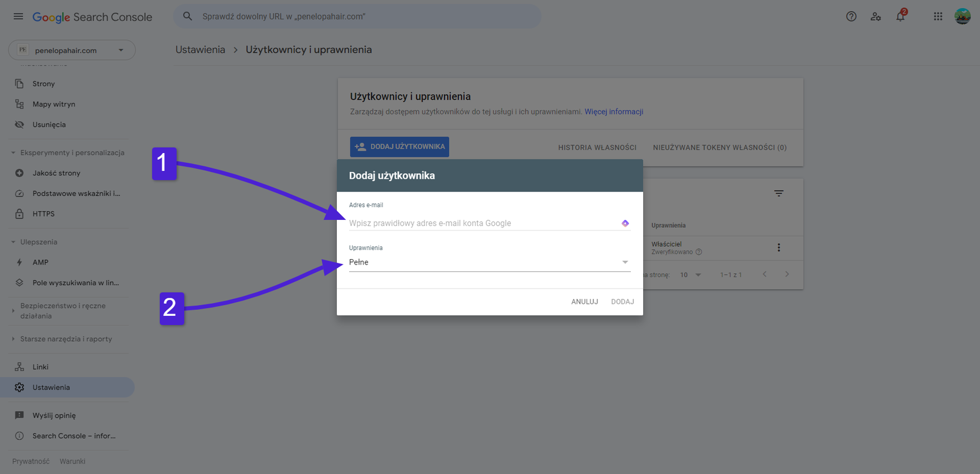Open the Więcej informacji link
The height and width of the screenshot is (474, 980).
coord(614,111)
